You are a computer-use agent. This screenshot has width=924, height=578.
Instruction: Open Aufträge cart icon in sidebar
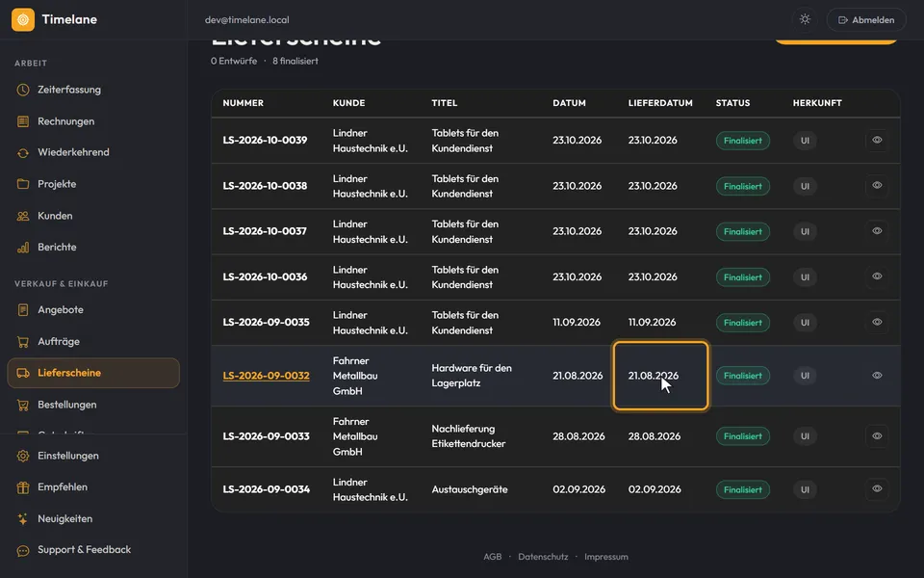(x=23, y=341)
